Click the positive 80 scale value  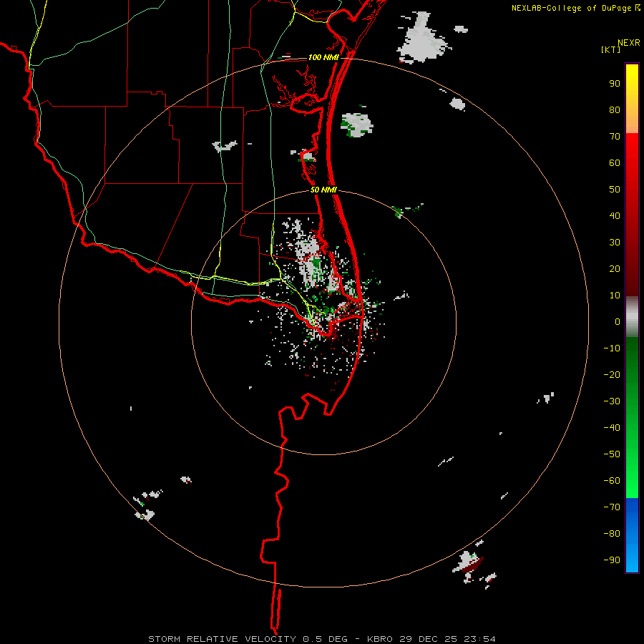615,110
